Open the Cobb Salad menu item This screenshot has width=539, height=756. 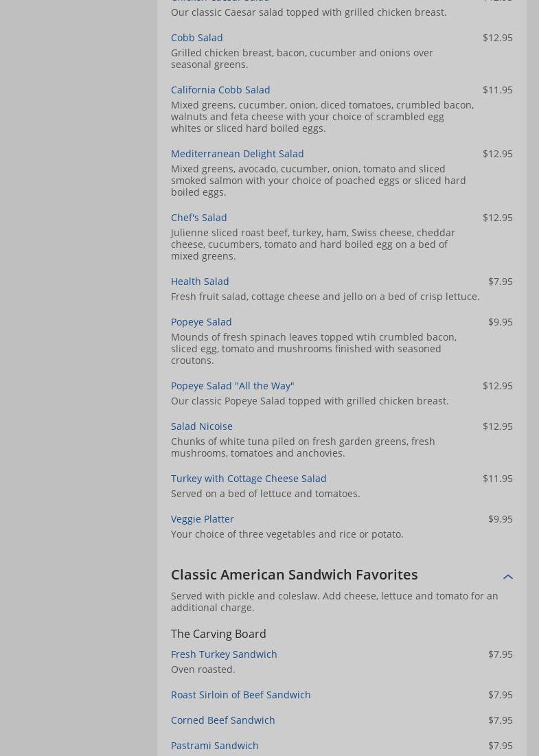196,38
